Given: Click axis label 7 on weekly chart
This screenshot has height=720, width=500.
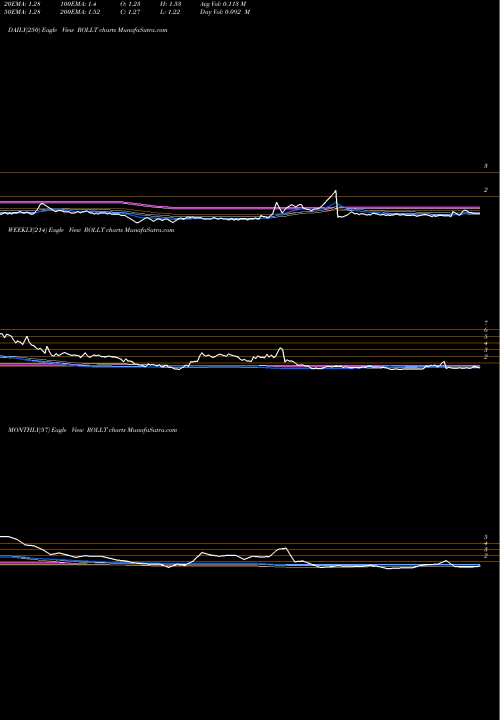Looking at the screenshot, I should tap(485, 323).
